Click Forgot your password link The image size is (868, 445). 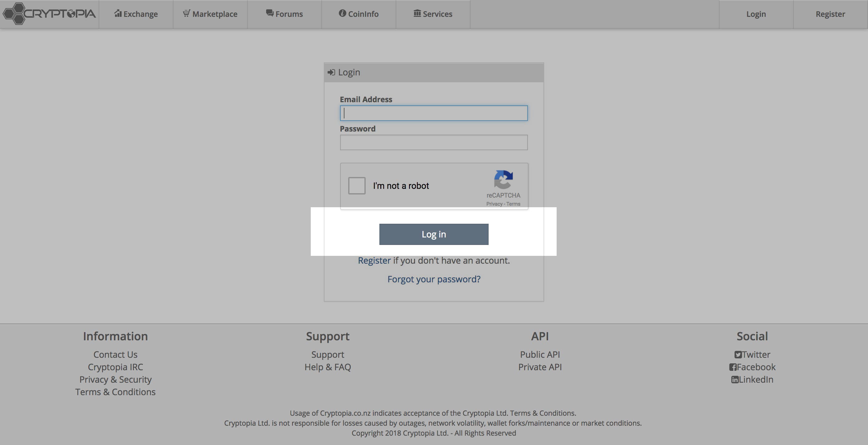coord(434,279)
